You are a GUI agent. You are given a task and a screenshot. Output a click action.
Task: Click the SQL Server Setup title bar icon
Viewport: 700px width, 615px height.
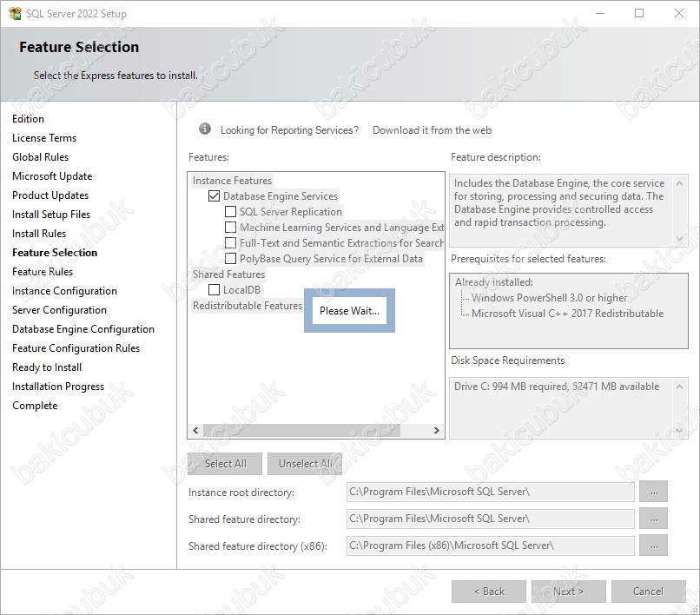pos(15,13)
